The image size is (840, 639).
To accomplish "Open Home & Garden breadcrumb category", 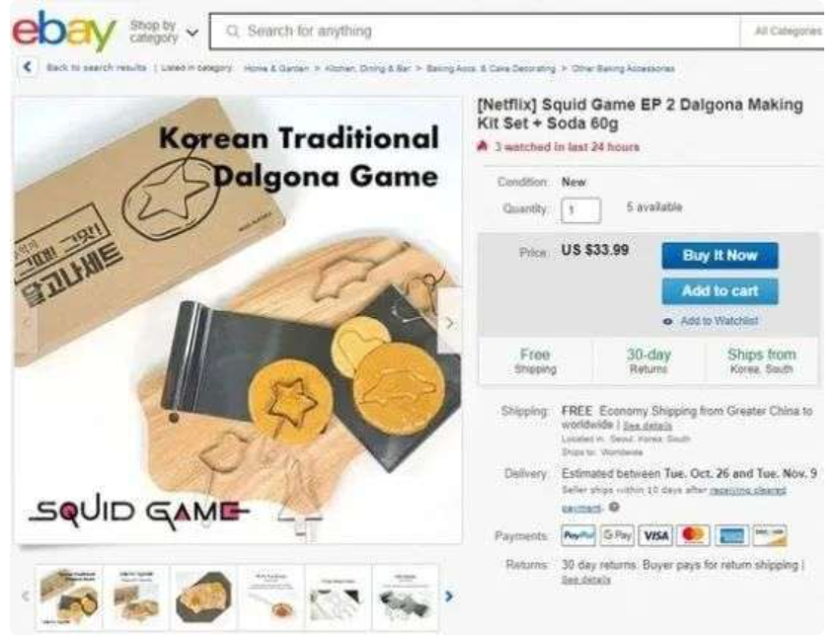I will pyautogui.click(x=276, y=68).
